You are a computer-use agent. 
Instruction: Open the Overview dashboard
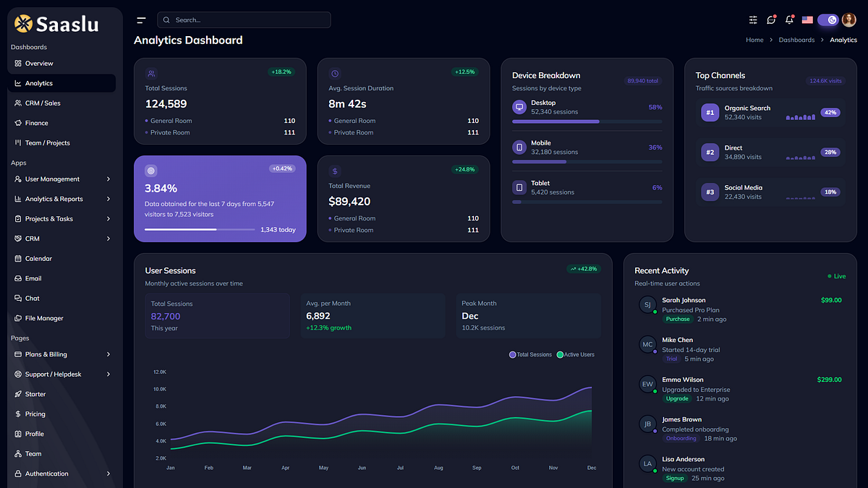61,64
